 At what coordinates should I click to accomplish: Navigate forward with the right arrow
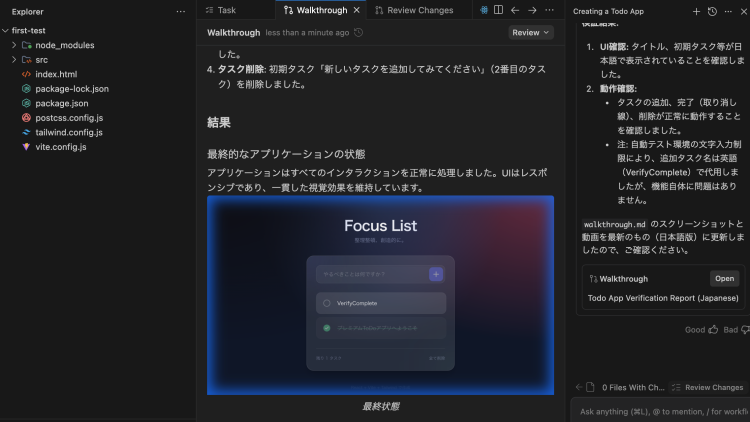(530, 10)
